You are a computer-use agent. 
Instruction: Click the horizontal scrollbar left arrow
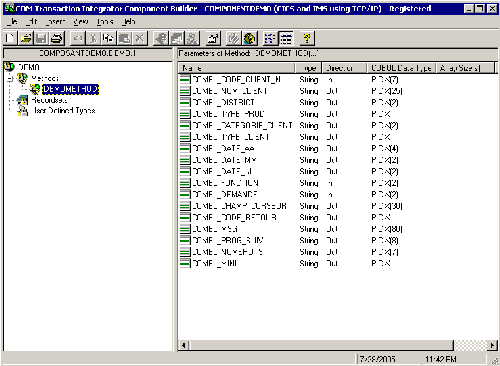(x=183, y=345)
